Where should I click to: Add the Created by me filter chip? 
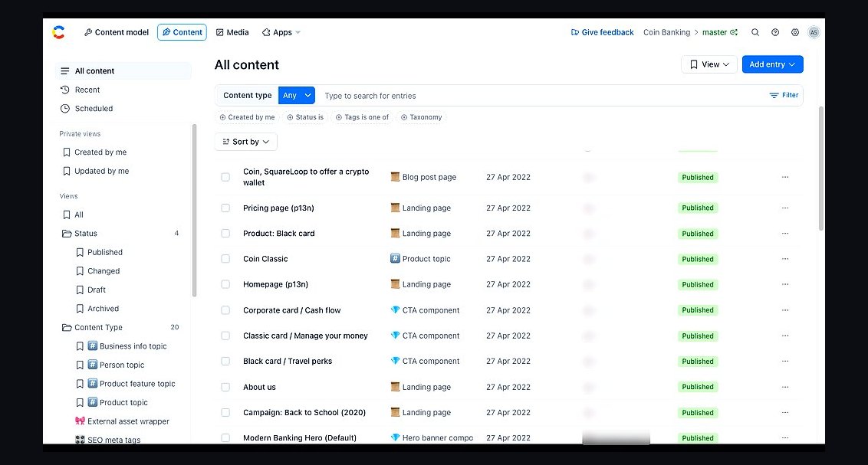(x=247, y=117)
